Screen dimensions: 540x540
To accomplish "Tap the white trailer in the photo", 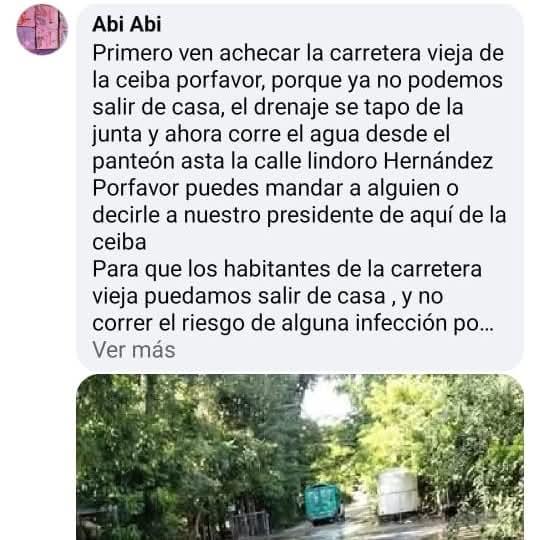I will [x=399, y=495].
